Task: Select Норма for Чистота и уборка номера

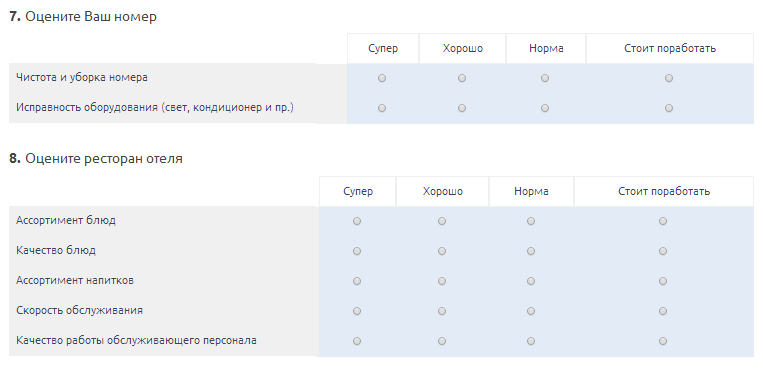Action: 545,78
